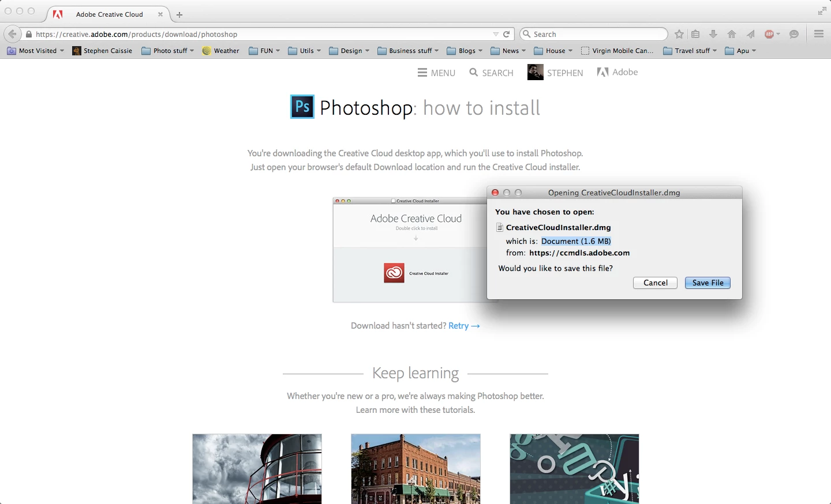Open the typography illustration tutorial thumbnail
This screenshot has height=504, width=831.
click(574, 469)
